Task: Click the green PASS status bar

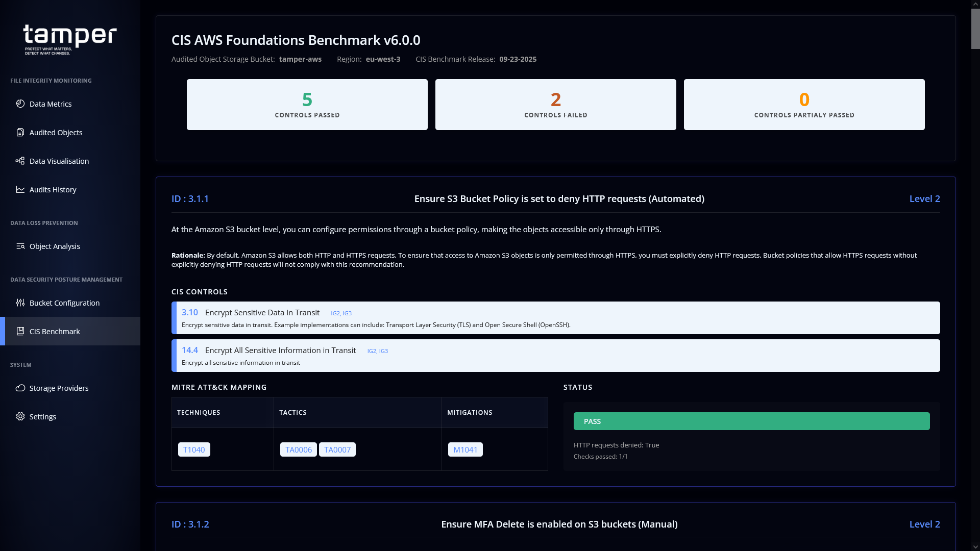Action: [751, 421]
